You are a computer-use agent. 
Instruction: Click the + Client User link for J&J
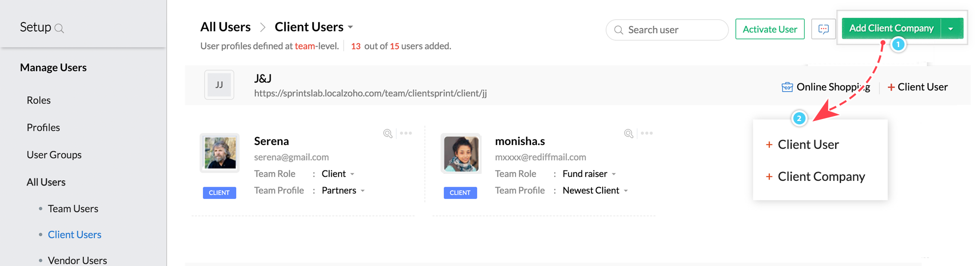(917, 87)
